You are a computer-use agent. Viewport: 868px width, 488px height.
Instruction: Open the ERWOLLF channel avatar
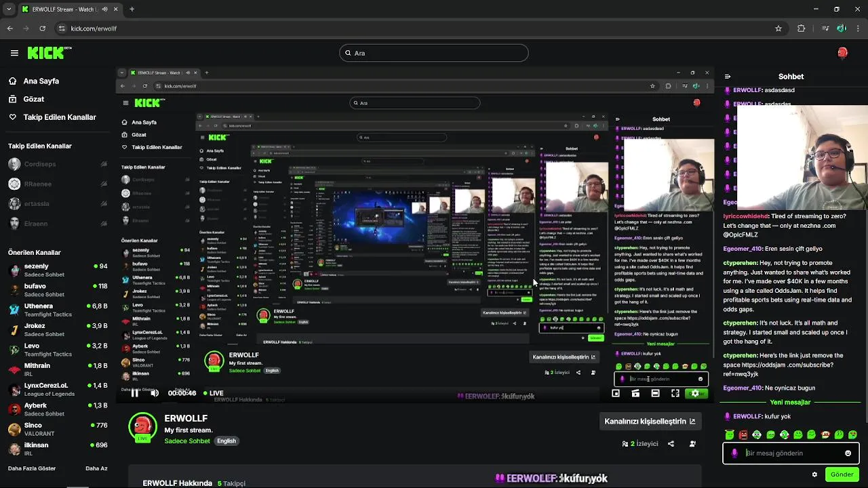coord(142,427)
